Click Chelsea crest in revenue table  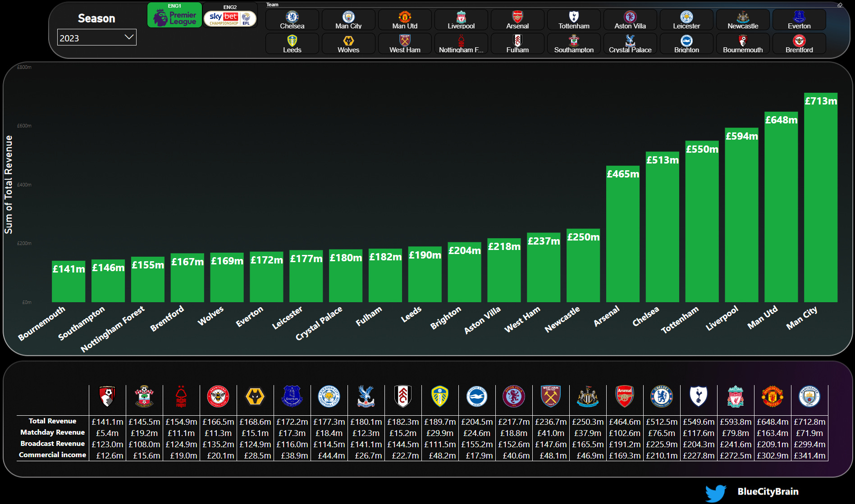662,396
